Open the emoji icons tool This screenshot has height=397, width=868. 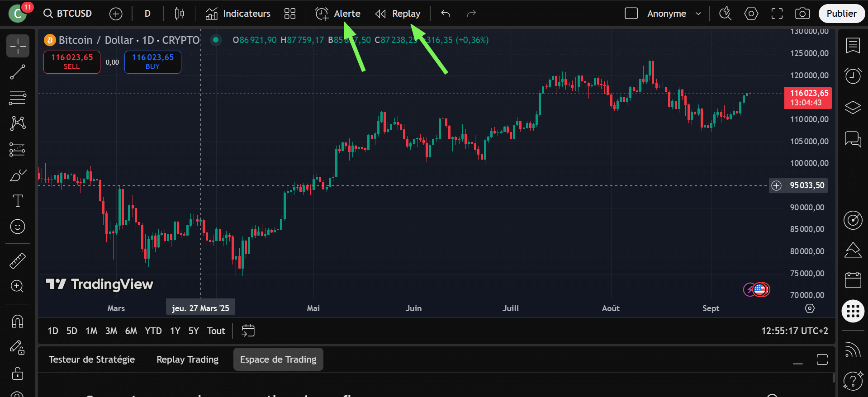point(18,227)
